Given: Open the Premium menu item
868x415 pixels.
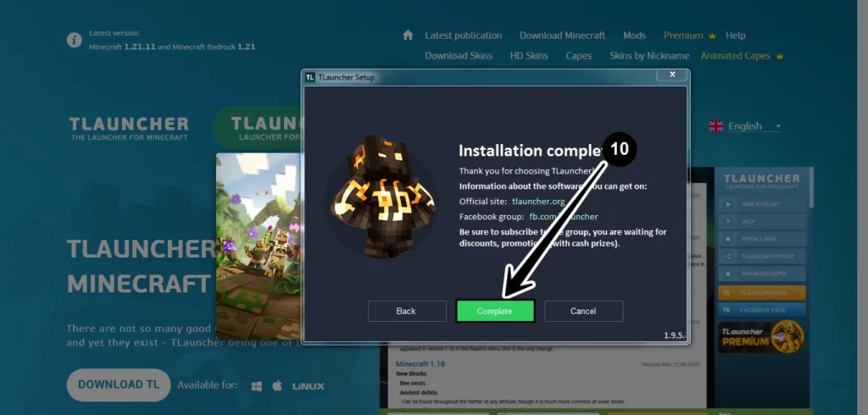Looking at the screenshot, I should coord(683,36).
